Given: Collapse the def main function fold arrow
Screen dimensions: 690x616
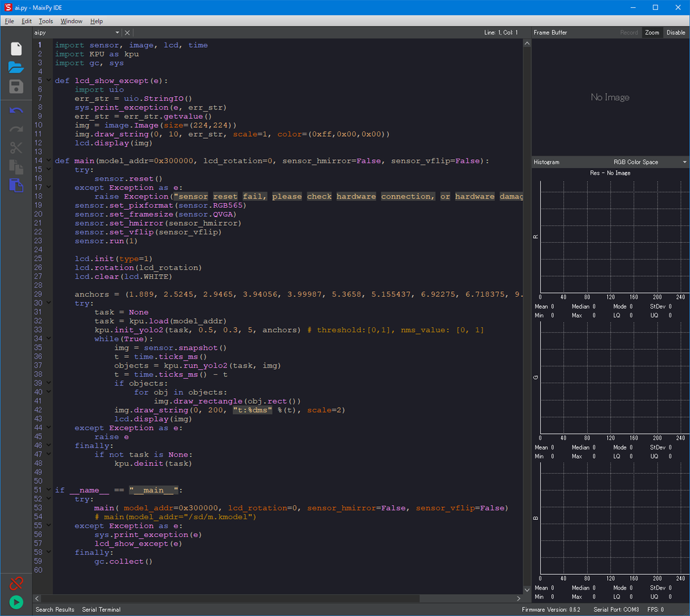Looking at the screenshot, I should 48,161.
